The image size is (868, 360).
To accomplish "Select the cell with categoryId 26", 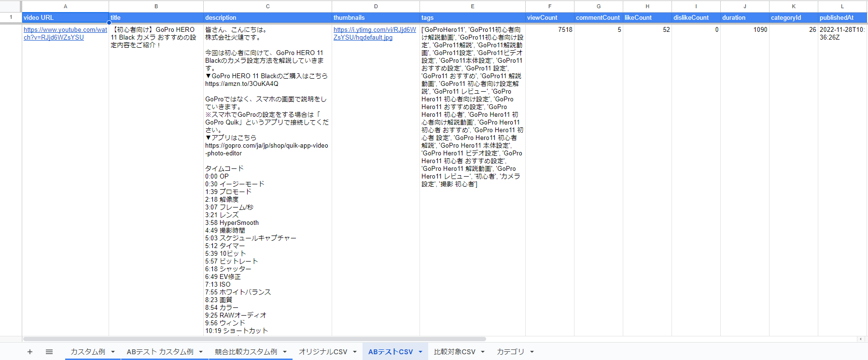I will coord(794,180).
